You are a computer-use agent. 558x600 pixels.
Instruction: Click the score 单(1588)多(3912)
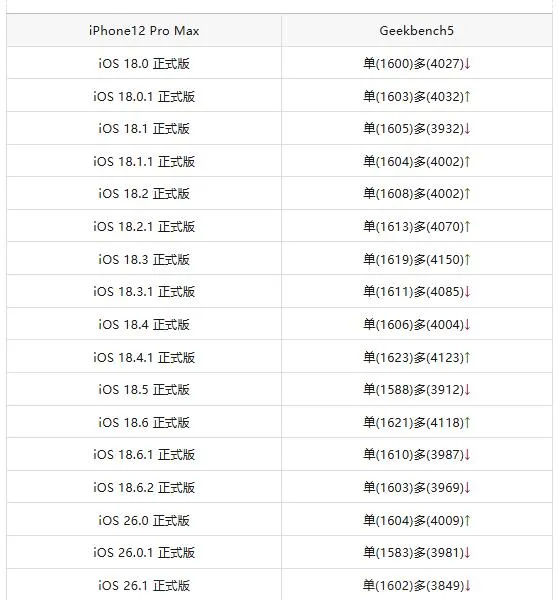pos(413,390)
